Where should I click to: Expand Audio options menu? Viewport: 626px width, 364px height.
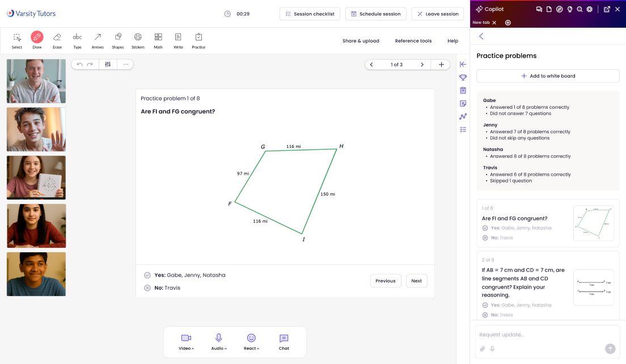pyautogui.click(x=218, y=341)
